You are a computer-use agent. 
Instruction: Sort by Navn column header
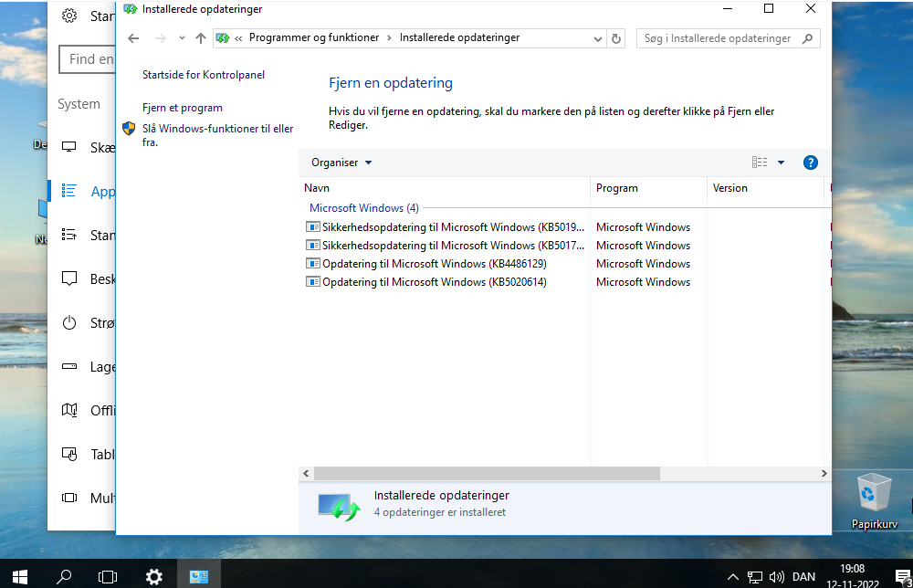point(445,188)
